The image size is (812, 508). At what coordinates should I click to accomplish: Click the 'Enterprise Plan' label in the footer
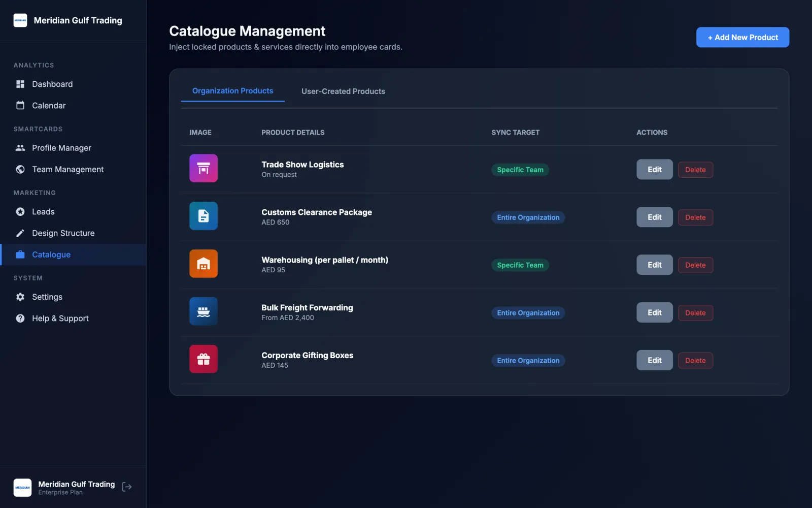[60, 493]
